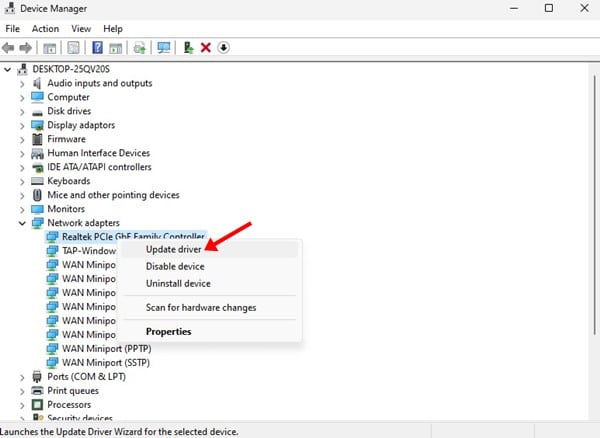Expand Mice and other pointing devices chevron

coord(22,195)
